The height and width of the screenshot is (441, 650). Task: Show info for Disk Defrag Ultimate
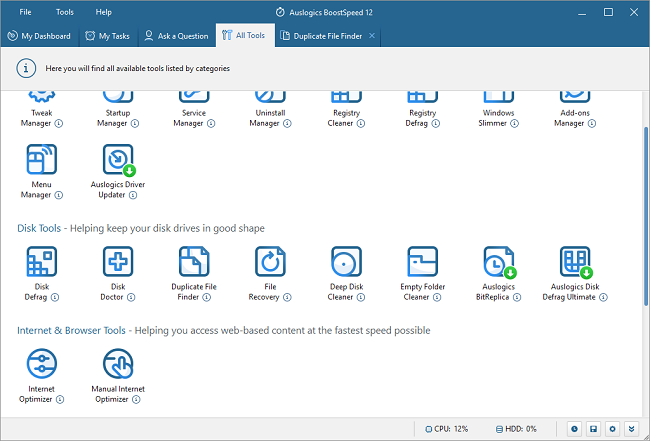coord(604,297)
